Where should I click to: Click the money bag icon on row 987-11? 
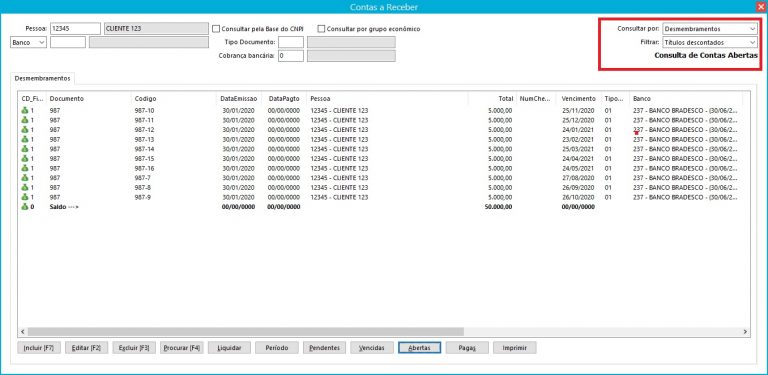pos(25,120)
